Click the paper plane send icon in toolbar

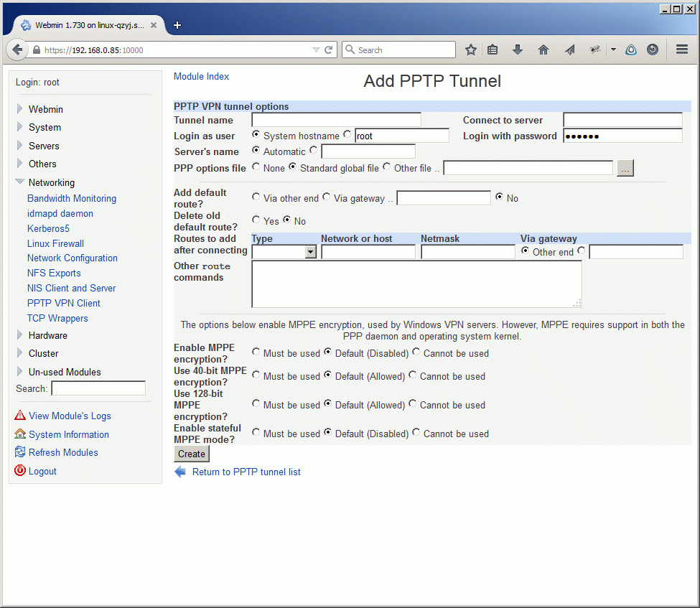coord(569,50)
